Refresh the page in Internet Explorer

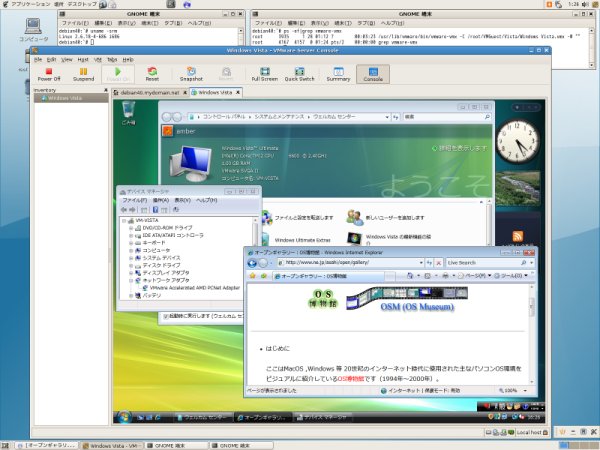pyautogui.click(x=429, y=263)
